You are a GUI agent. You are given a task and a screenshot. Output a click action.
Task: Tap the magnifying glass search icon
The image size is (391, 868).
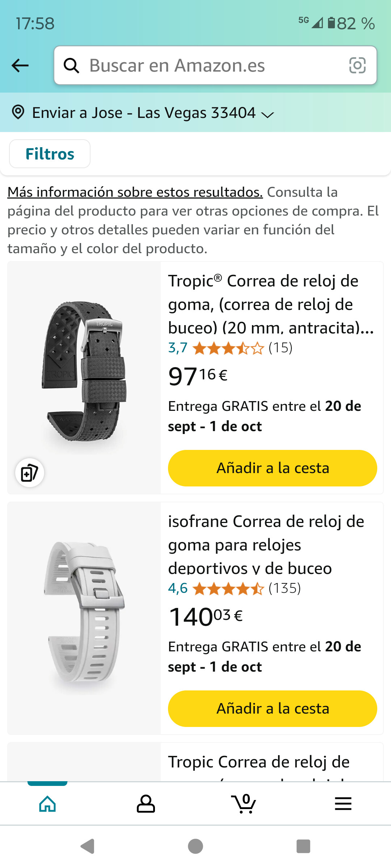pos(71,65)
